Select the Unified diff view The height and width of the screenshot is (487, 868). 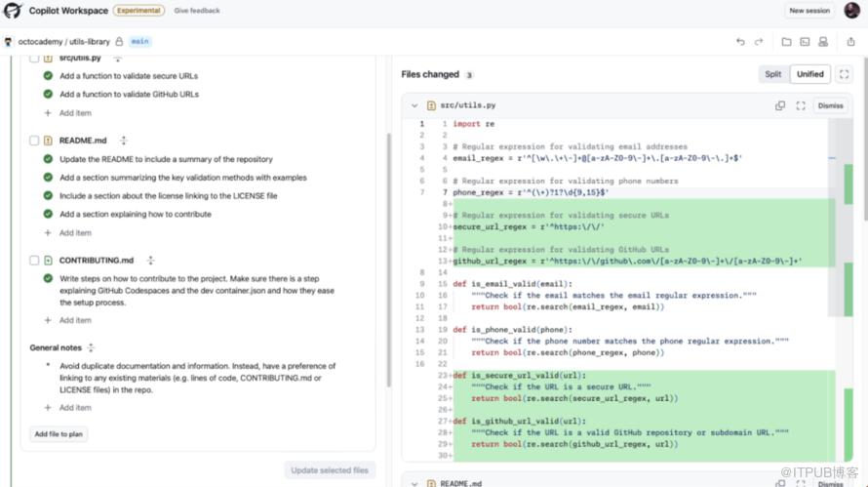click(809, 74)
